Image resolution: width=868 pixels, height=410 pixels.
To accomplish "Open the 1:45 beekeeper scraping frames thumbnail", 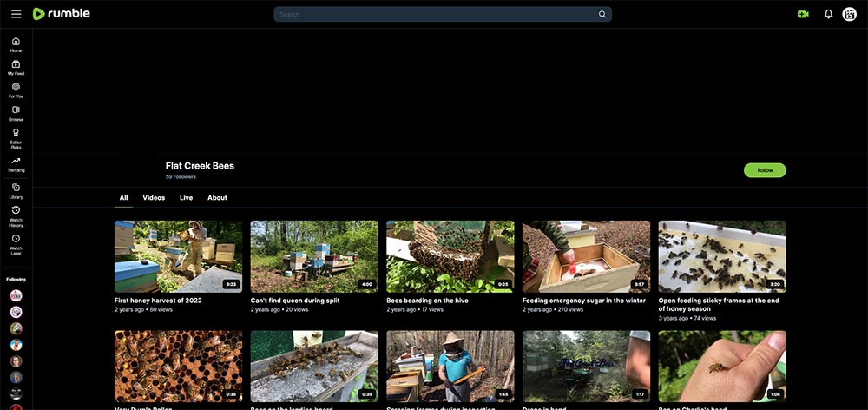I will pos(450,367).
